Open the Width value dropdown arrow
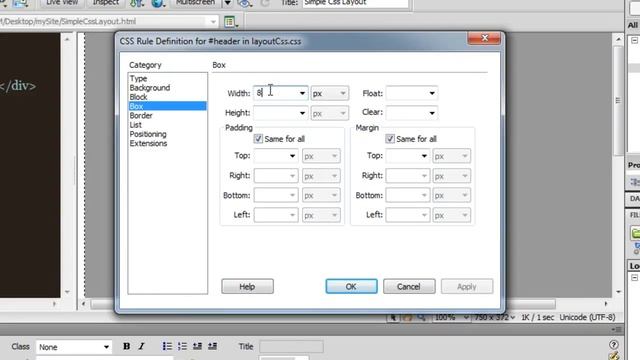The height and width of the screenshot is (360, 640). click(302, 93)
